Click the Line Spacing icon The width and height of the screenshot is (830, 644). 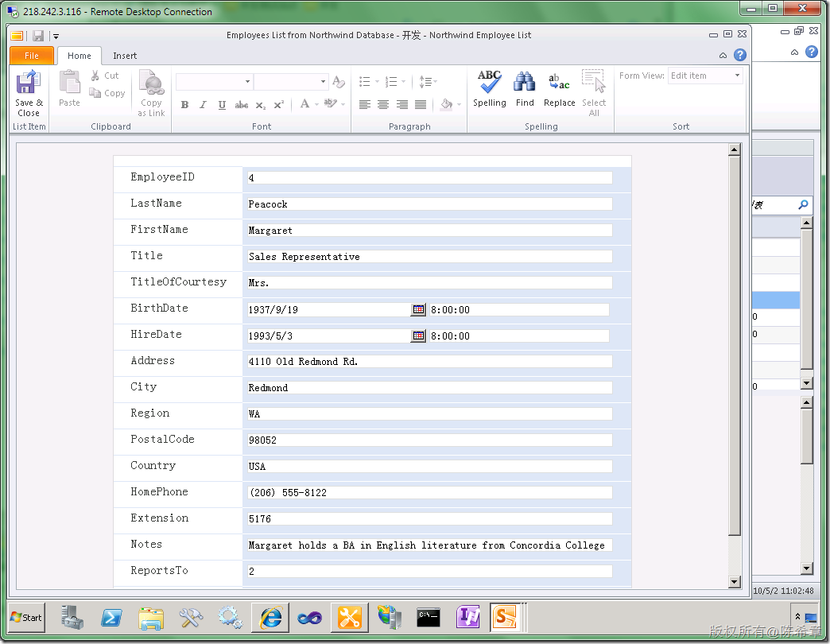pyautogui.click(x=425, y=81)
